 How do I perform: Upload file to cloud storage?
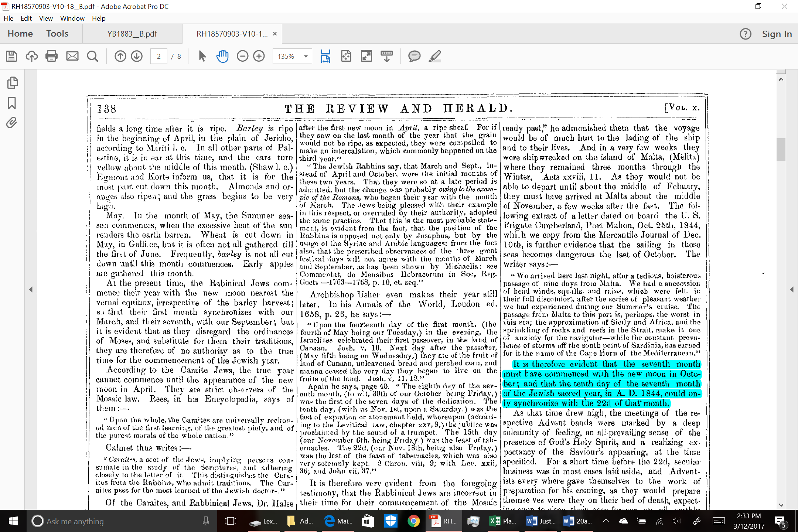click(x=32, y=56)
